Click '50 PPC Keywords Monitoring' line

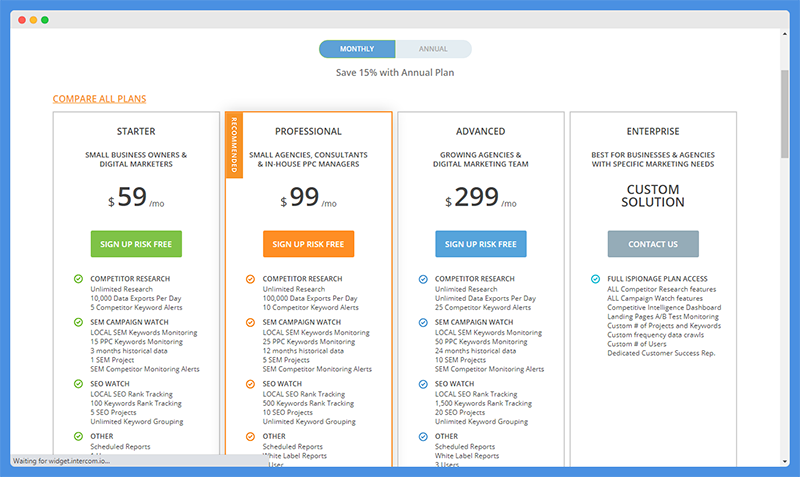coord(481,342)
